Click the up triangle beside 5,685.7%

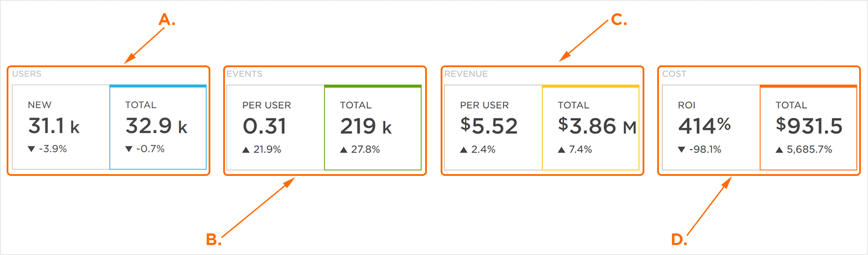(779, 150)
